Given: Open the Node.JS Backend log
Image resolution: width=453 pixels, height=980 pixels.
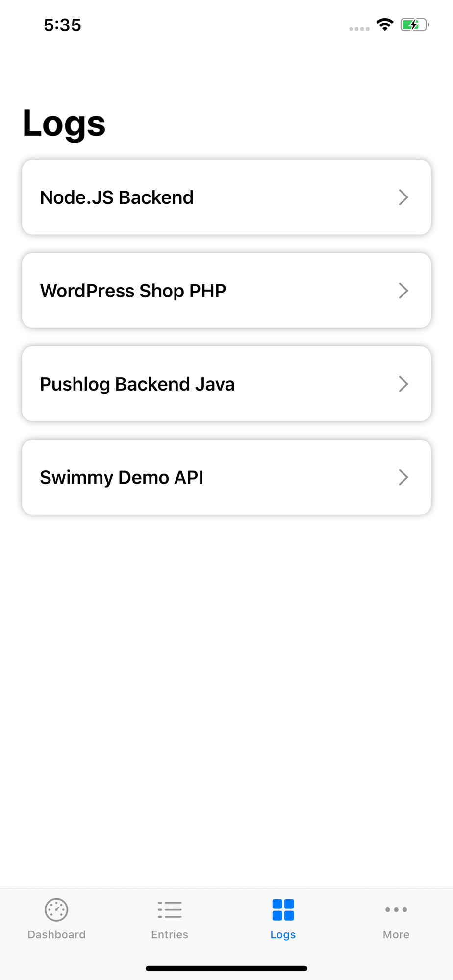Looking at the screenshot, I should pos(117,197).
